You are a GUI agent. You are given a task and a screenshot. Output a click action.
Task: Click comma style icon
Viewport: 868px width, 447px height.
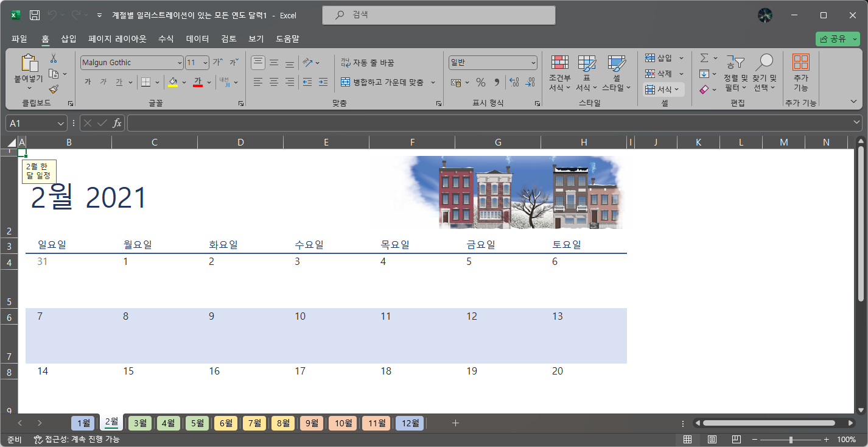tap(496, 82)
